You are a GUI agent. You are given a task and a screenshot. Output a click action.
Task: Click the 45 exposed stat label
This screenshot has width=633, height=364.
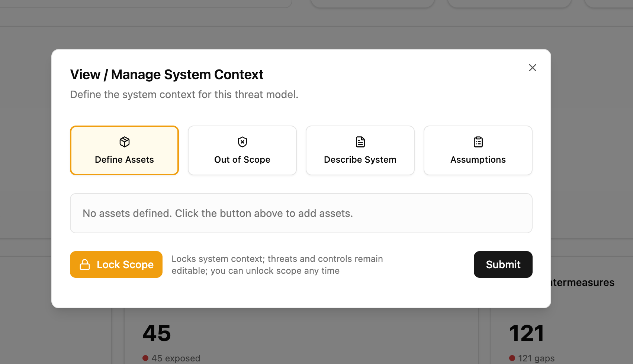pyautogui.click(x=176, y=358)
